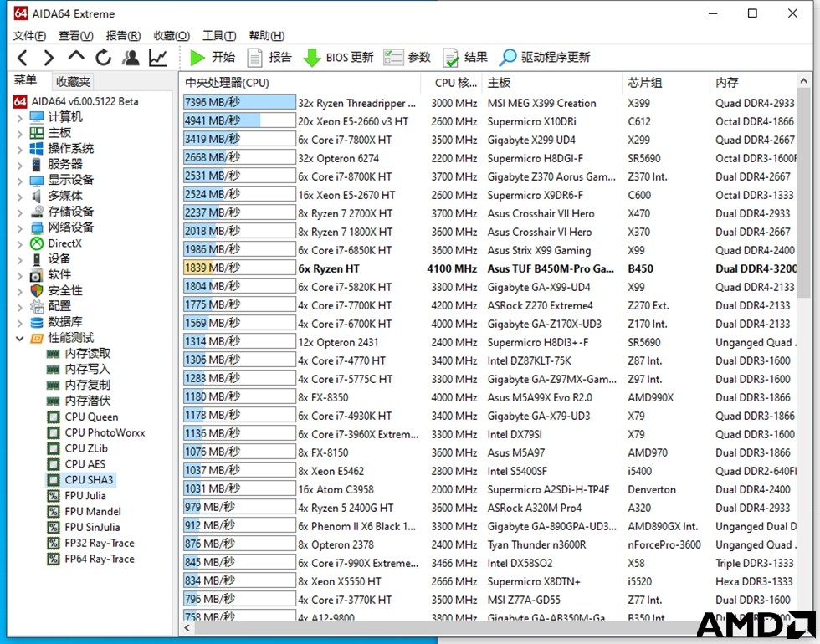Viewport: 820px width, 644px height.
Task: Select the FPU Julia benchmark icon
Action: [53, 495]
